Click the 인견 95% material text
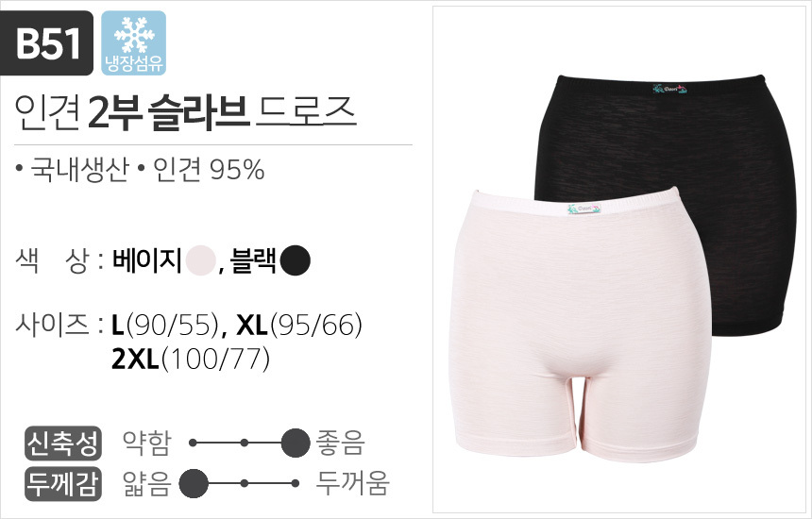This screenshot has height=519, width=812. point(209,170)
